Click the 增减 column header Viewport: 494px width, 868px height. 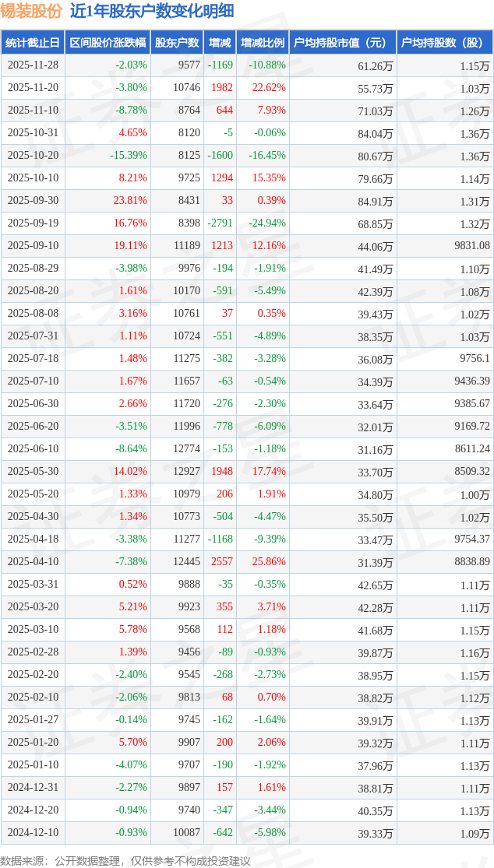[x=221, y=43]
